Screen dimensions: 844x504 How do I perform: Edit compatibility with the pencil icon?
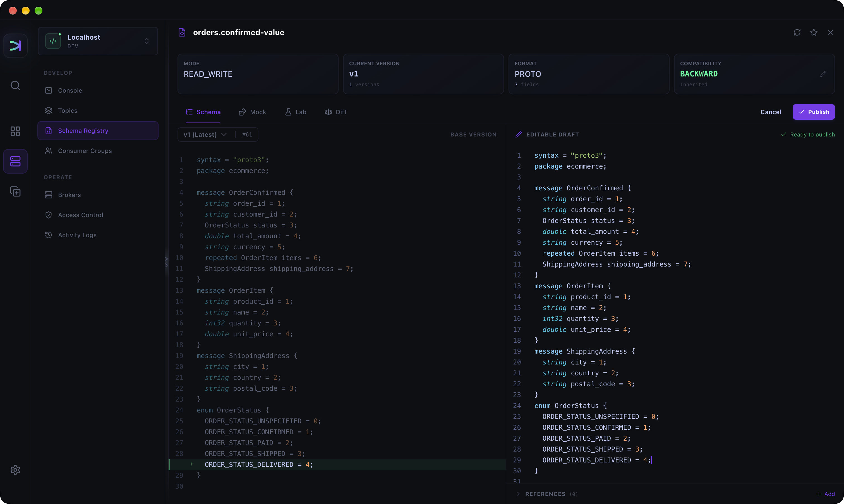click(x=823, y=74)
